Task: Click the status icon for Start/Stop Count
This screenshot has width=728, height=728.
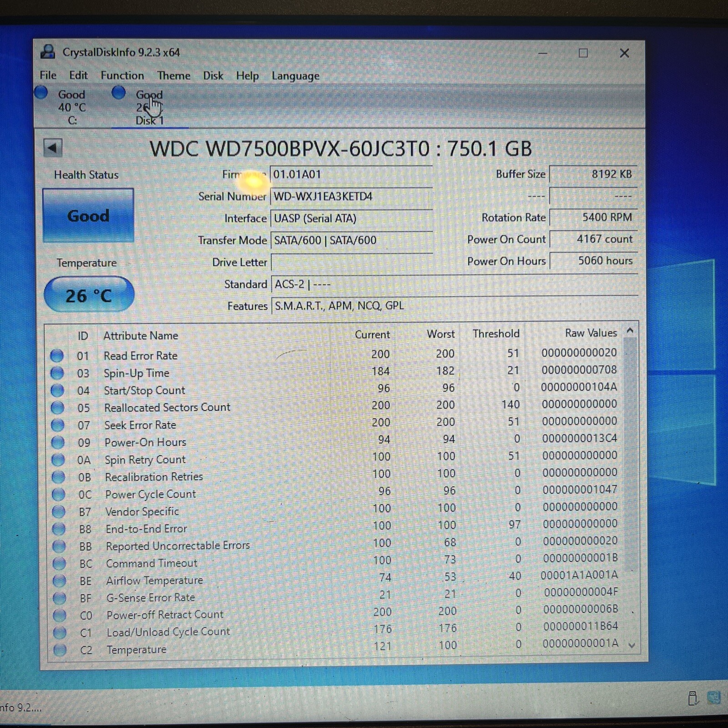Action: click(x=57, y=390)
